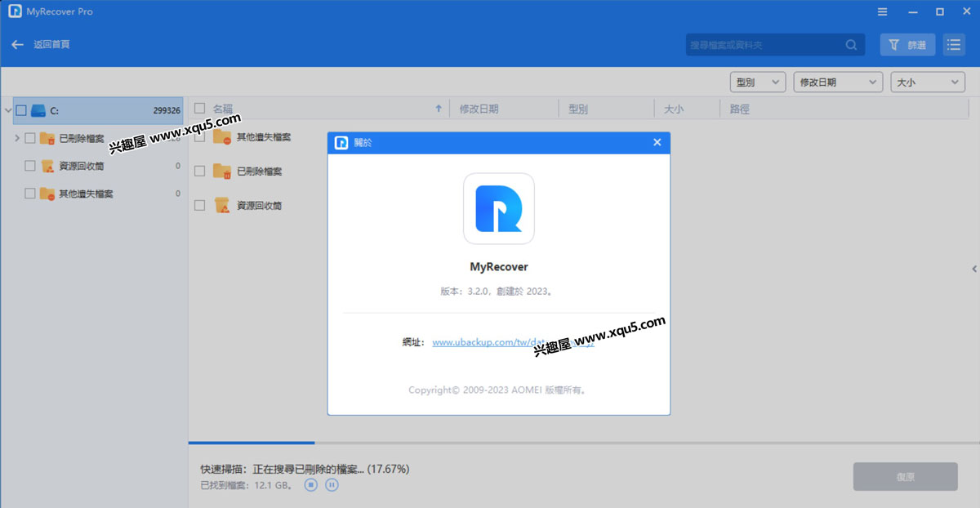Click 其他遺失檔案 folder icon in the sidebar
980x508 pixels.
[47, 194]
